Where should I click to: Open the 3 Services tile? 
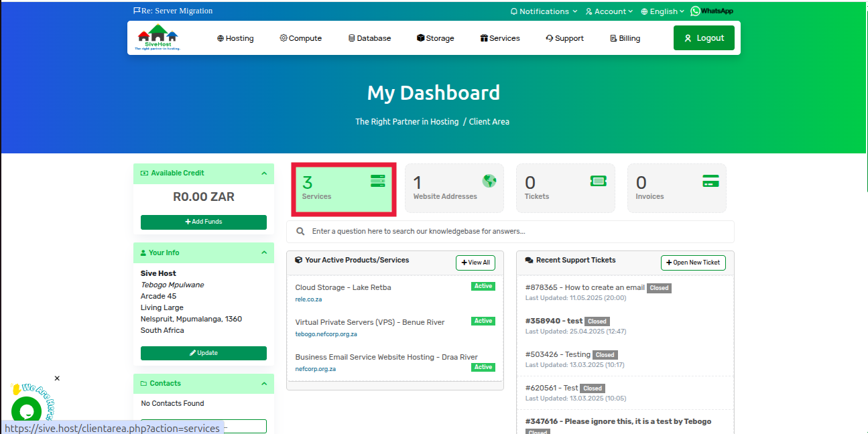point(344,188)
